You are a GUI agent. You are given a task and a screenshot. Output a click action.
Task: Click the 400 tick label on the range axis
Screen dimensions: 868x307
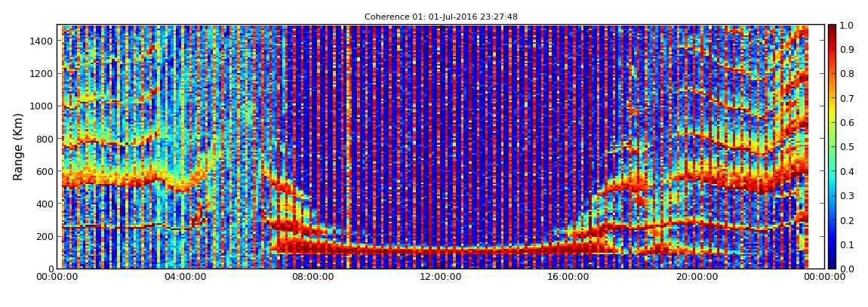(x=45, y=204)
